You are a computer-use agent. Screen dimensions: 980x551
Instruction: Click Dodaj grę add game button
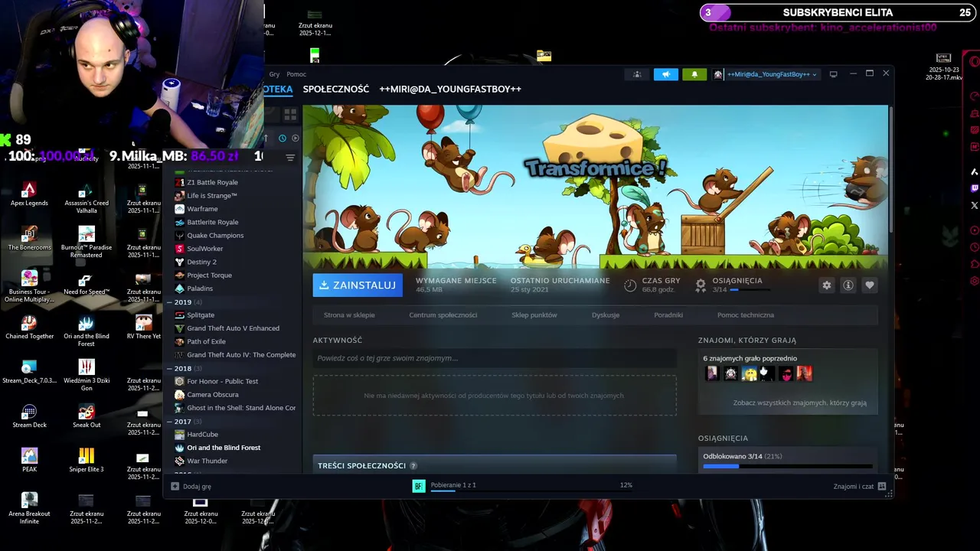pos(191,486)
